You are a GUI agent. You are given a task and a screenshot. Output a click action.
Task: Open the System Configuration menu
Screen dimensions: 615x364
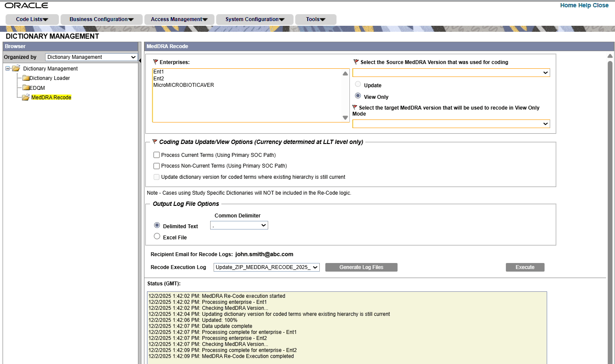255,19
